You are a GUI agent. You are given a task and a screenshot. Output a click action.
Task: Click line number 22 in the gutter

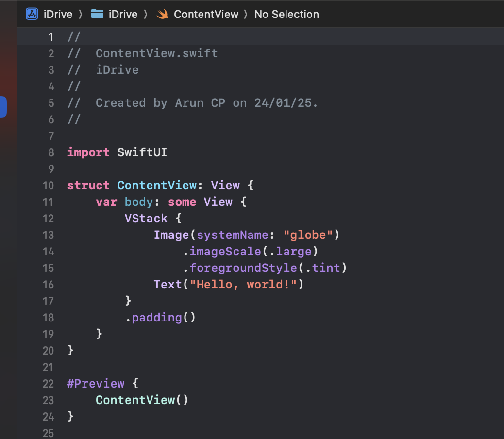pyautogui.click(x=48, y=384)
